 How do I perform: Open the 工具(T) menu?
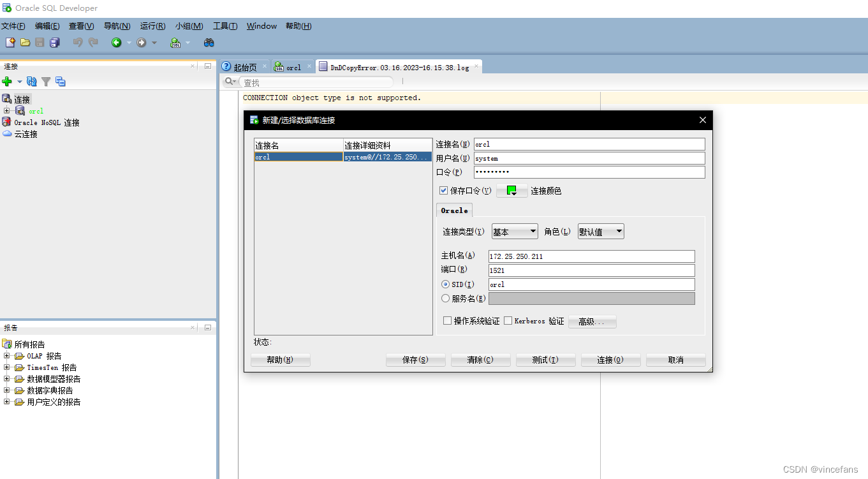point(225,26)
